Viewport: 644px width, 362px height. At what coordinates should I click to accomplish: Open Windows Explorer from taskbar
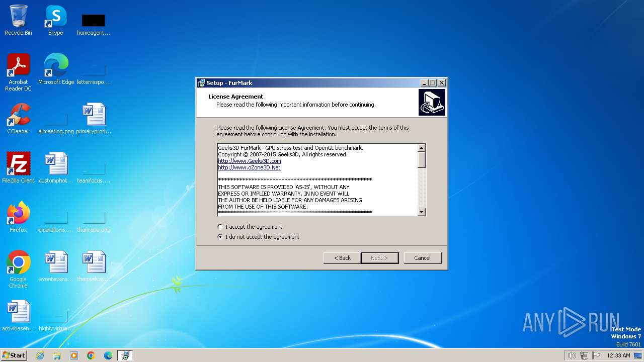(57, 355)
